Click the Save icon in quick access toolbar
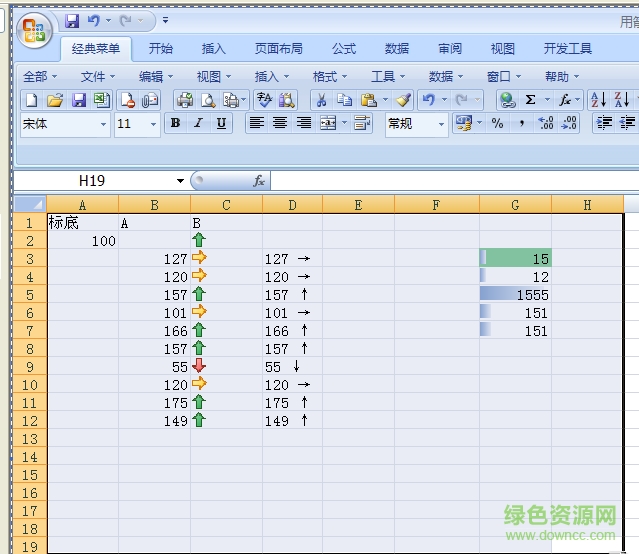 point(72,20)
